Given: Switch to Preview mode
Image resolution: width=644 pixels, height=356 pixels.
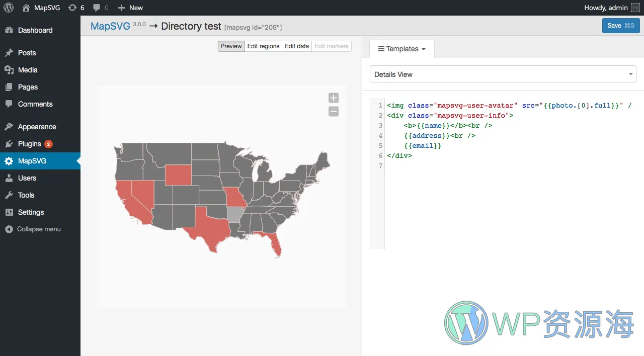Looking at the screenshot, I should [231, 46].
